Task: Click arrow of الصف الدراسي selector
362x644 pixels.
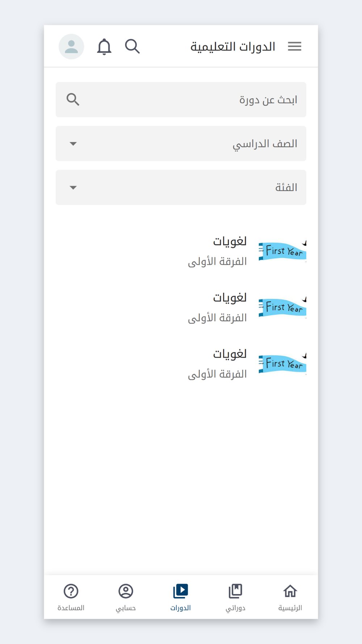Action: (73, 144)
